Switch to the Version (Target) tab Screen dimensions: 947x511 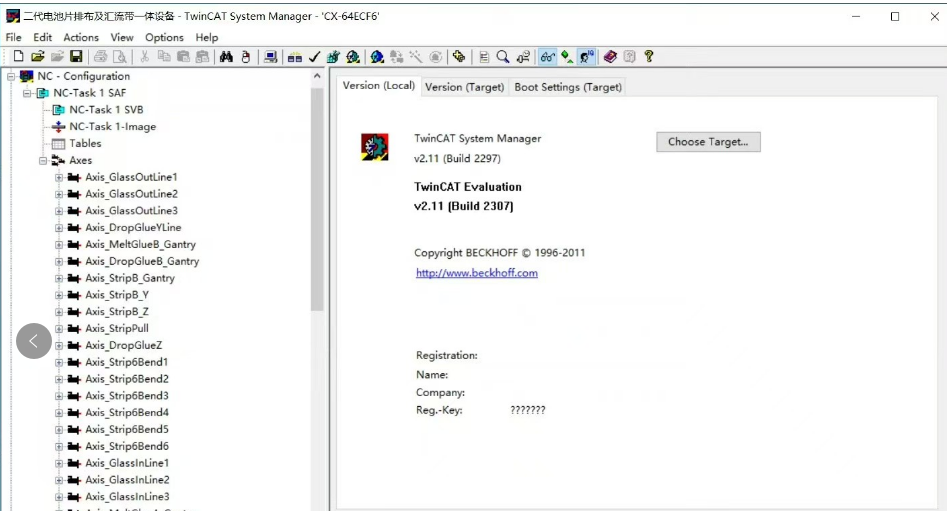click(464, 87)
